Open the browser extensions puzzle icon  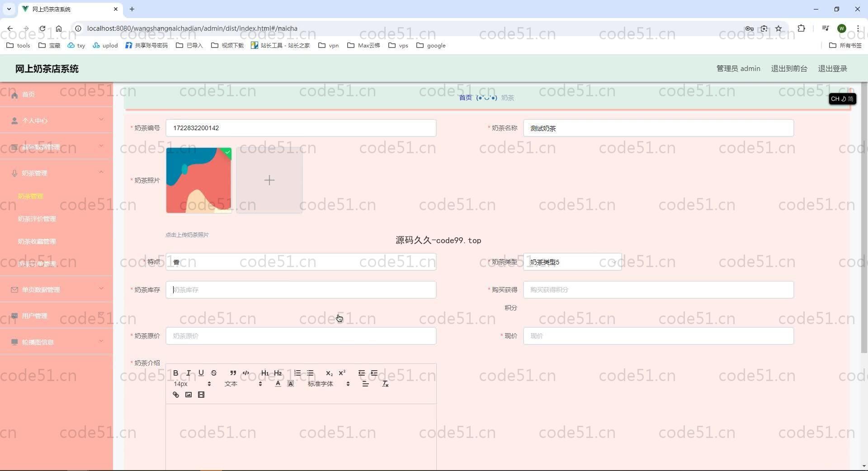(801, 28)
